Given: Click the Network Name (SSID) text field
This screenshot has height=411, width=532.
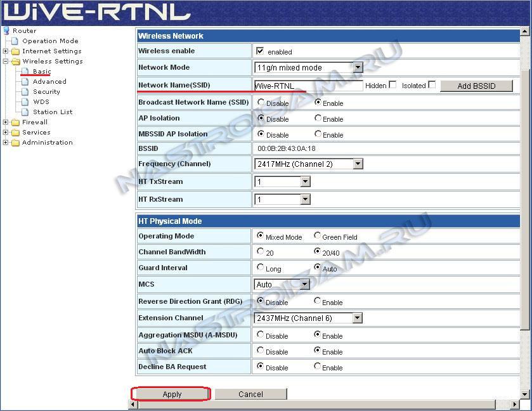Looking at the screenshot, I should [308, 86].
